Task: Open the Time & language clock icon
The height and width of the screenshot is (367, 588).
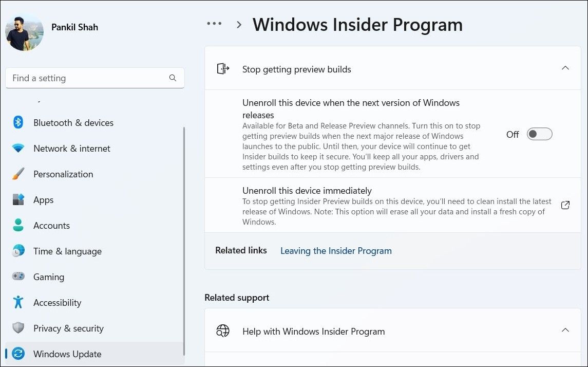Action: [x=18, y=251]
